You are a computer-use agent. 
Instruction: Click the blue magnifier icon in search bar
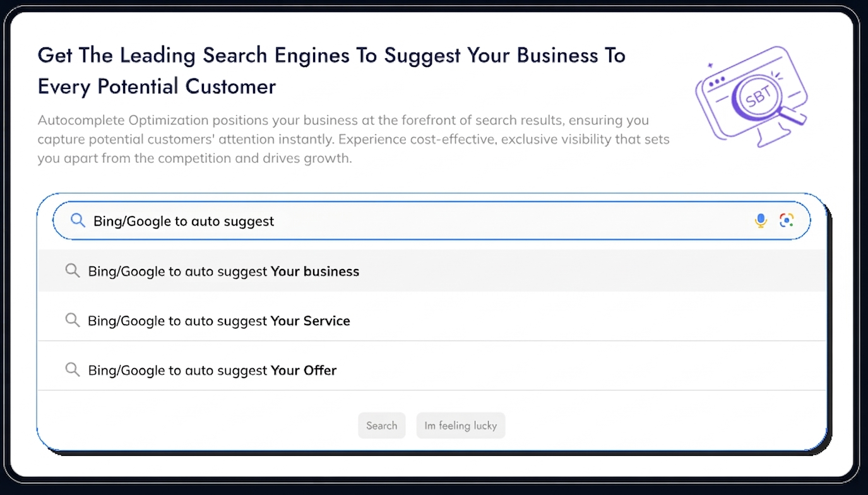pyautogui.click(x=78, y=220)
